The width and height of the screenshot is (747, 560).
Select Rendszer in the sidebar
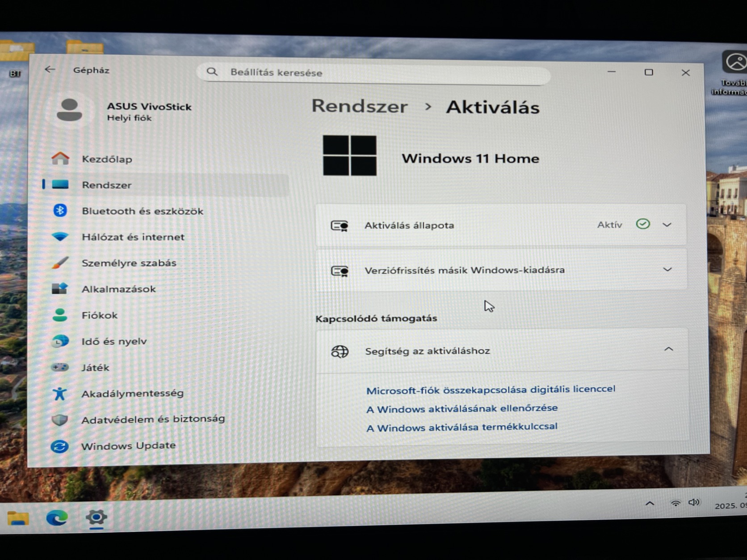pos(165,185)
